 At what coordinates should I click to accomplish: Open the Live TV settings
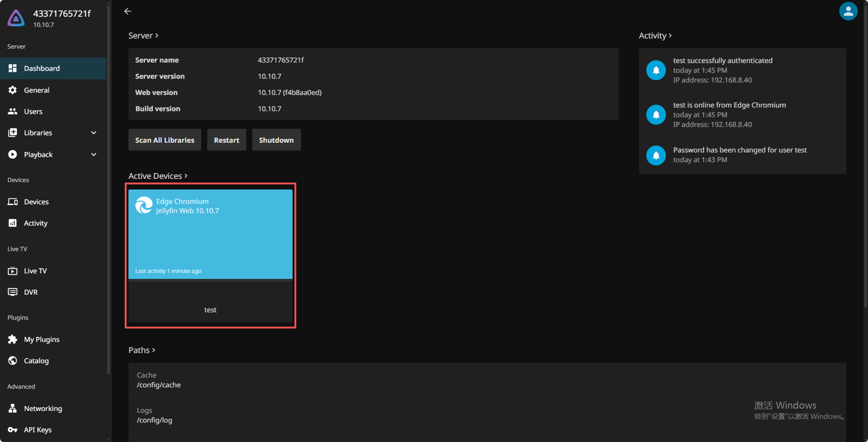pyautogui.click(x=53, y=271)
